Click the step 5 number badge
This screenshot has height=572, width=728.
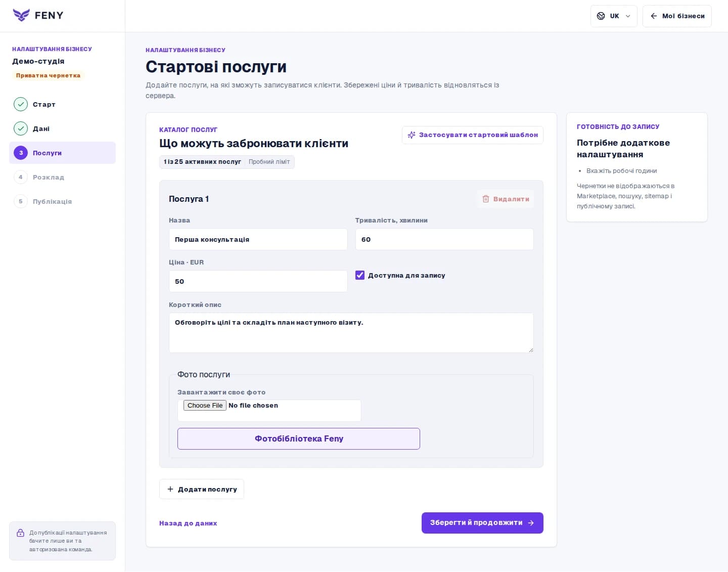click(21, 201)
